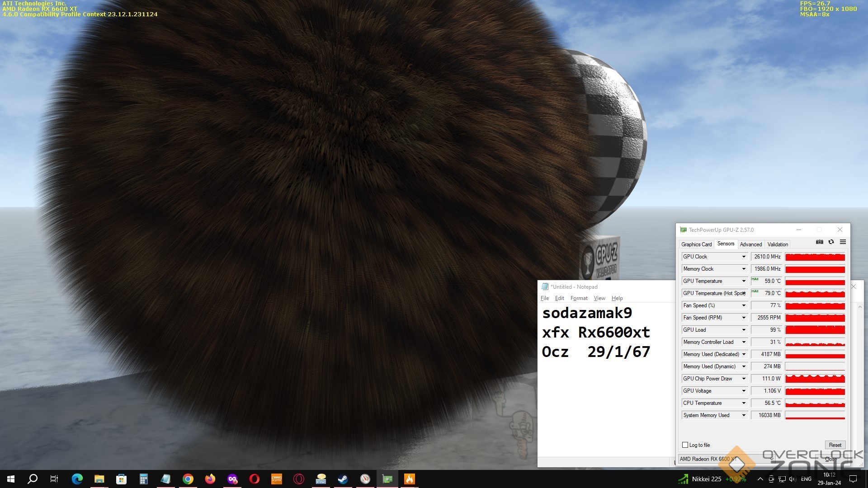Click the GPU-Z screenshot camera icon
Screen dimensions: 868x488
pyautogui.click(x=819, y=242)
